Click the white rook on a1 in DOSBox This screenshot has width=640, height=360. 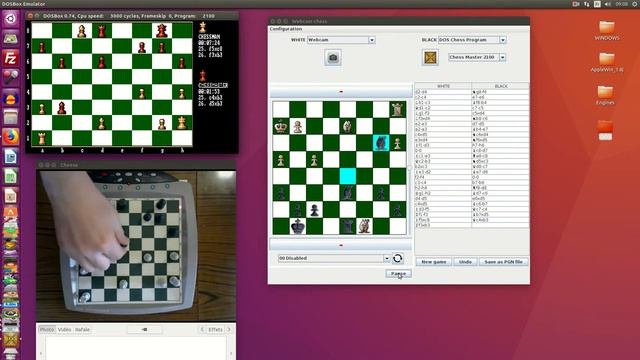tap(42, 139)
